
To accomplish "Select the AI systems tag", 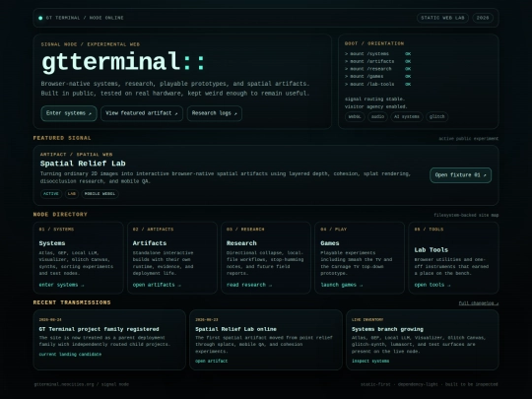I will tap(407, 116).
